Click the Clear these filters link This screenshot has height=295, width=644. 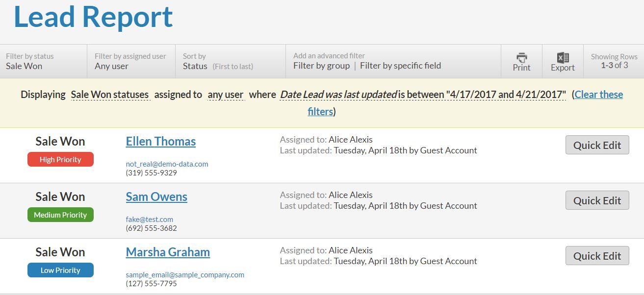[465, 103]
